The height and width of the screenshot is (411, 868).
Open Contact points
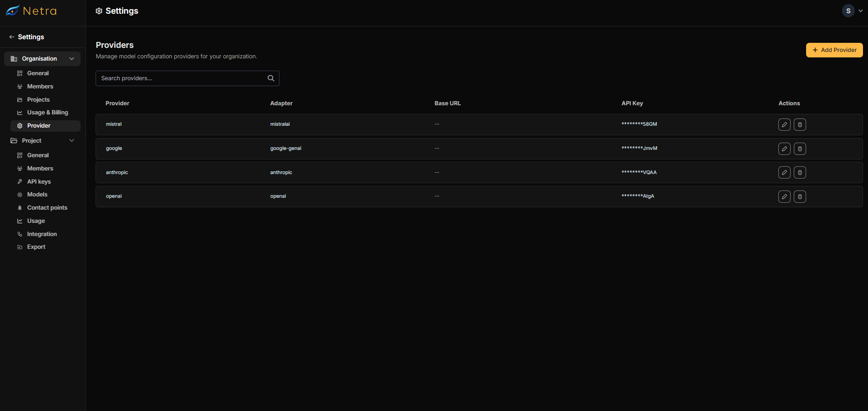point(47,208)
